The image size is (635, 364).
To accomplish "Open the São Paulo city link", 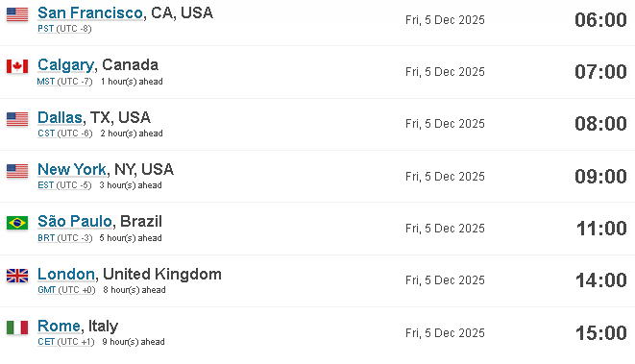I will 75,221.
